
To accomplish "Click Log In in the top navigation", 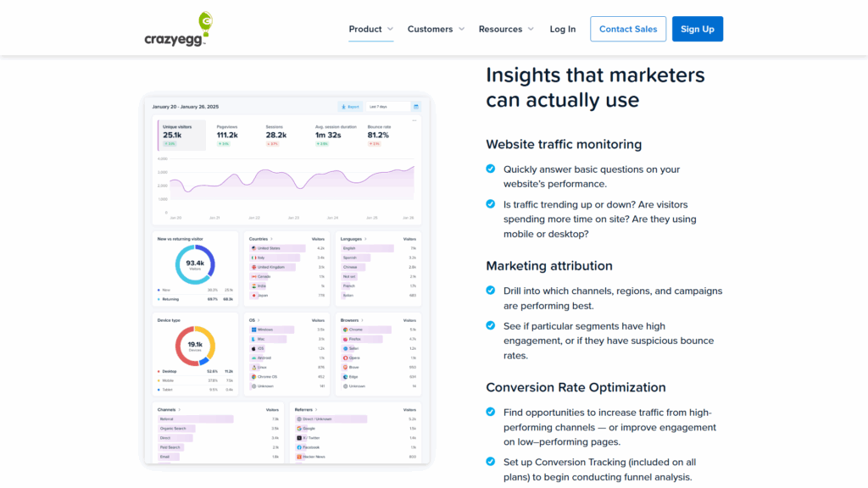I will tap(562, 29).
